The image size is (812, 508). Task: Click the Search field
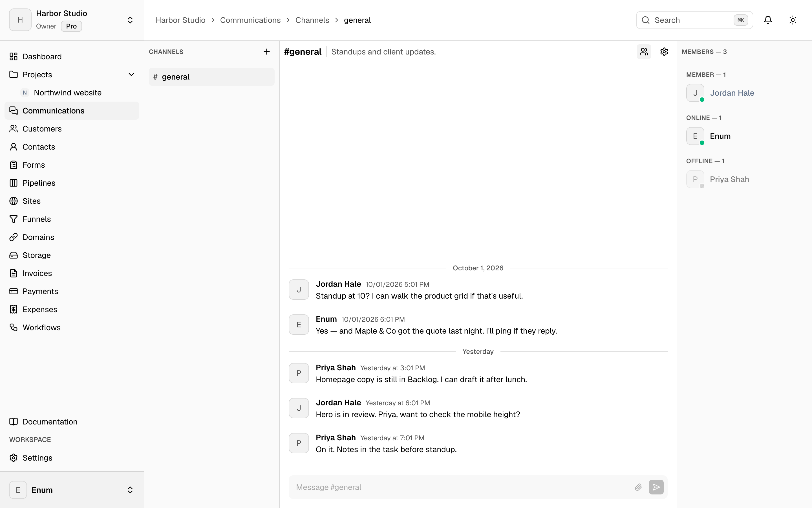(694, 20)
